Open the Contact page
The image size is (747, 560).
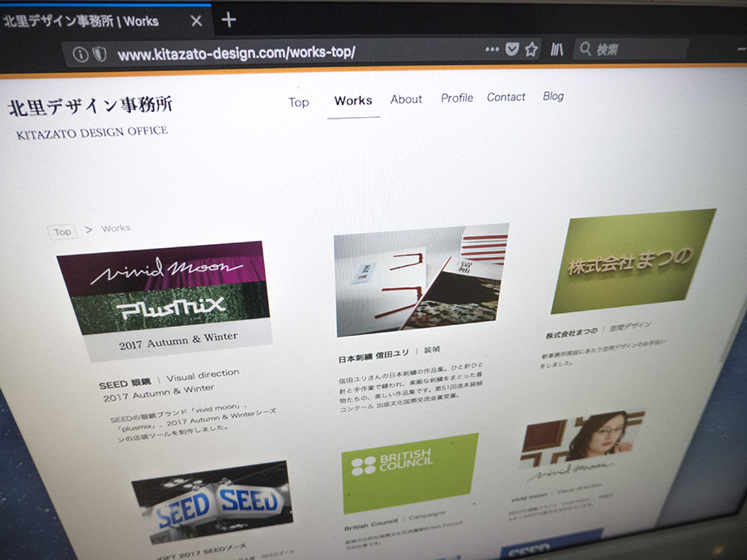[506, 97]
